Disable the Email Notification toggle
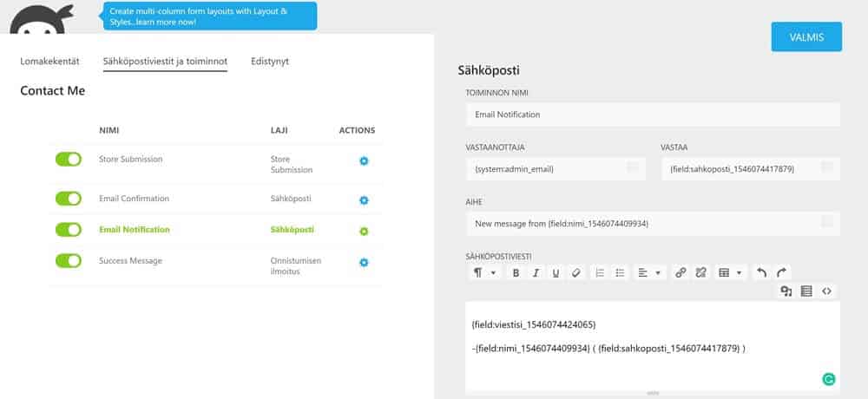Viewport: 868px width, 399px height. pos(69,230)
